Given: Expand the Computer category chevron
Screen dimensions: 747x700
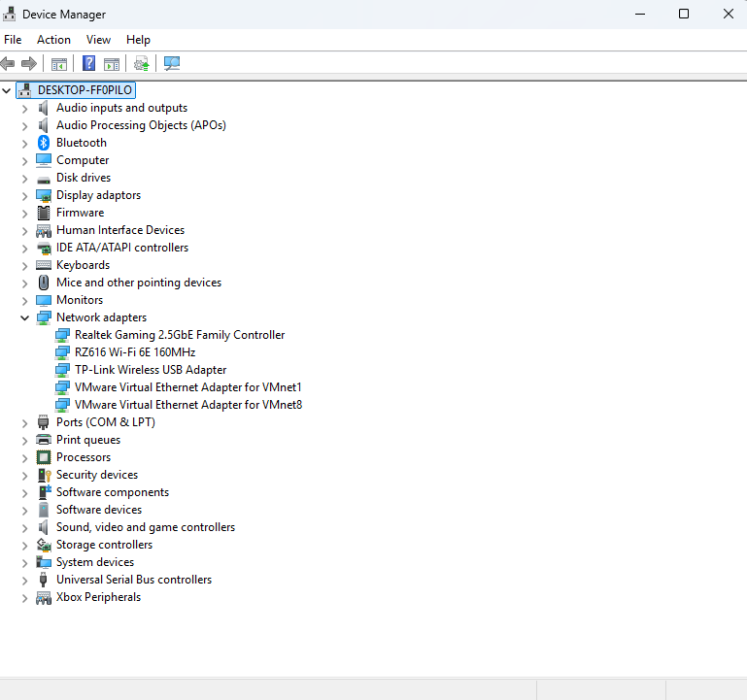Looking at the screenshot, I should [x=25, y=161].
